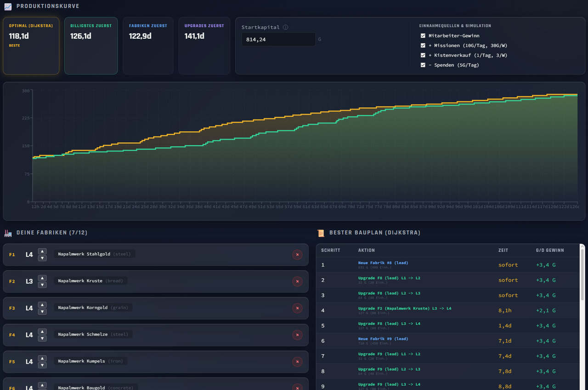Image resolution: width=588 pixels, height=390 pixels.
Task: Uncheck the Kistenverkauf option
Action: (x=423, y=55)
